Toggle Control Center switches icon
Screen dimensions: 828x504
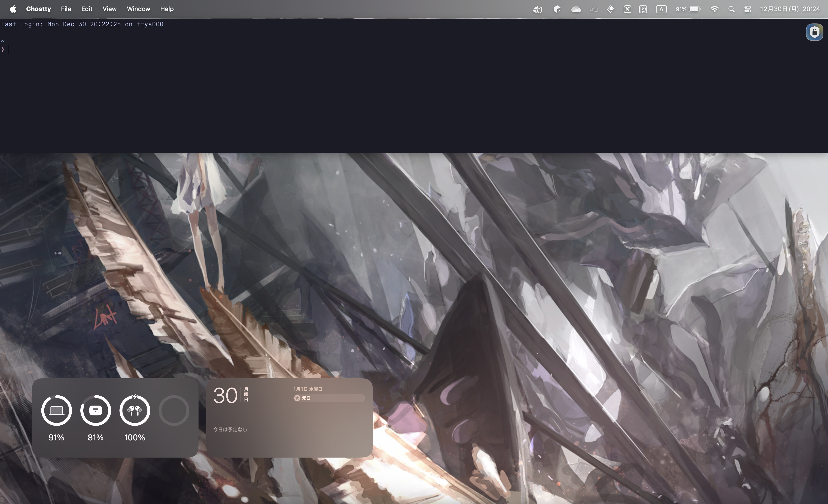tap(748, 9)
